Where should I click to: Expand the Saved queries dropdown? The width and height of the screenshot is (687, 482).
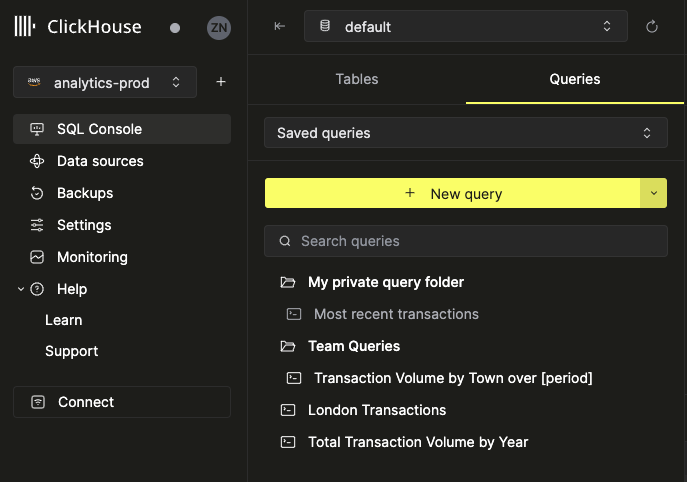point(465,133)
